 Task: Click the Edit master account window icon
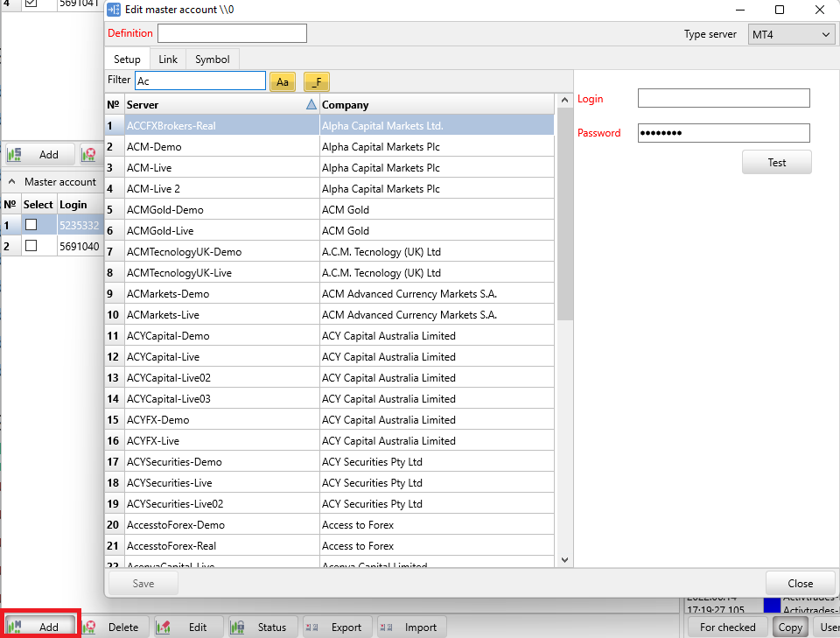click(x=114, y=10)
